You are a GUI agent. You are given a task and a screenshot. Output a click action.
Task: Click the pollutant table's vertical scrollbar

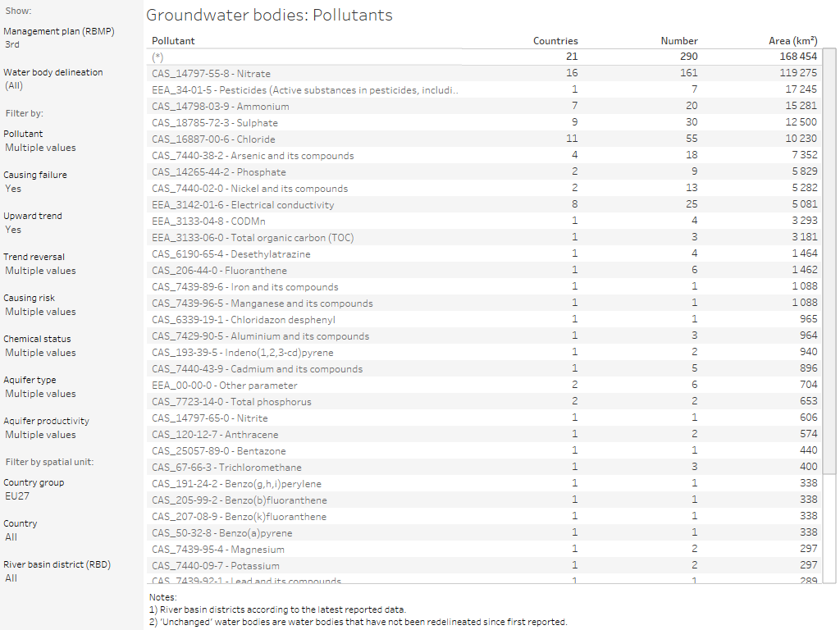coord(829,261)
